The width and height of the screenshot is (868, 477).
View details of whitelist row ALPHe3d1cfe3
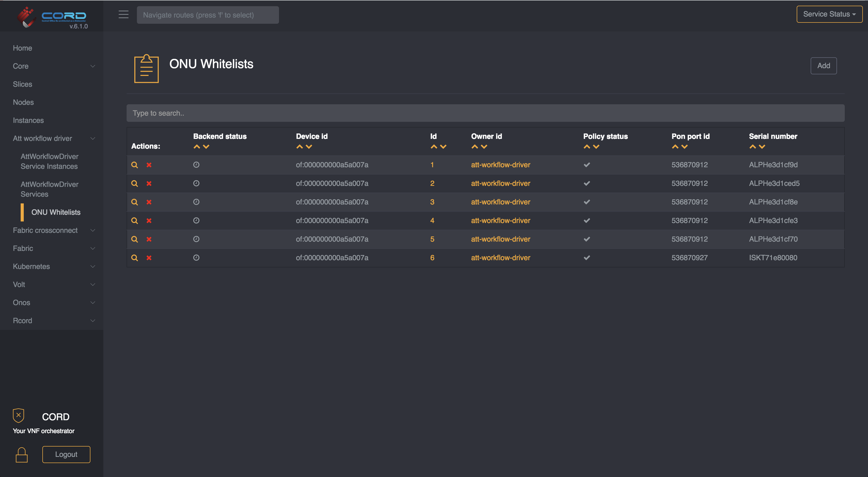(134, 220)
